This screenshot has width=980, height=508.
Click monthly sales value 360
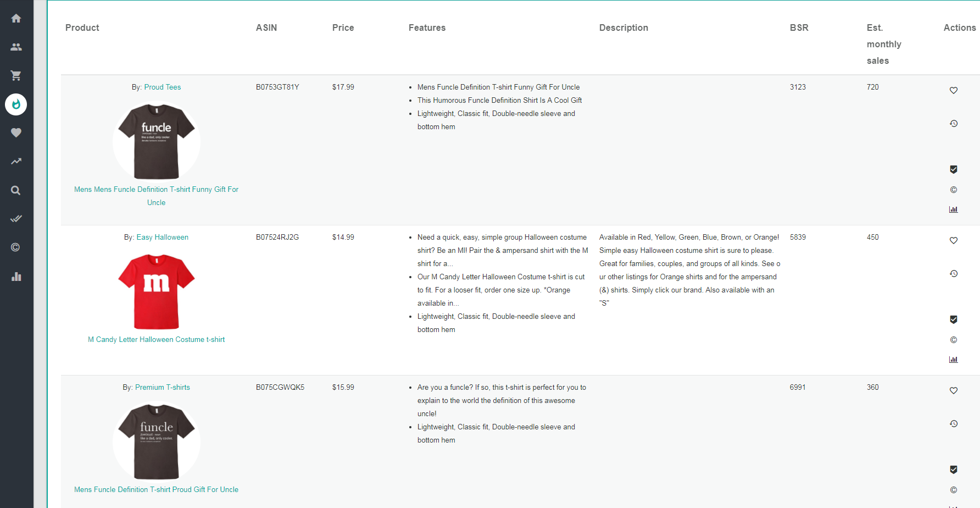[873, 387]
